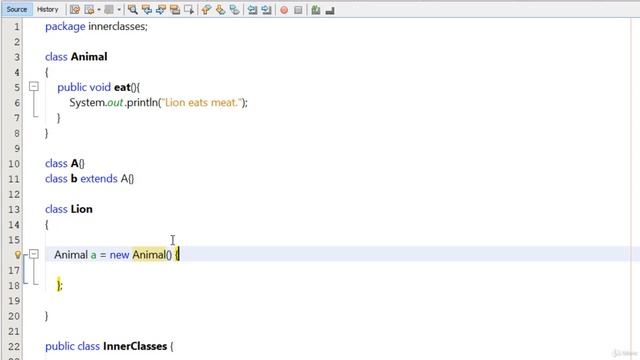Collapse the anonymous Animal class fold
640x360 pixels.
(34, 254)
